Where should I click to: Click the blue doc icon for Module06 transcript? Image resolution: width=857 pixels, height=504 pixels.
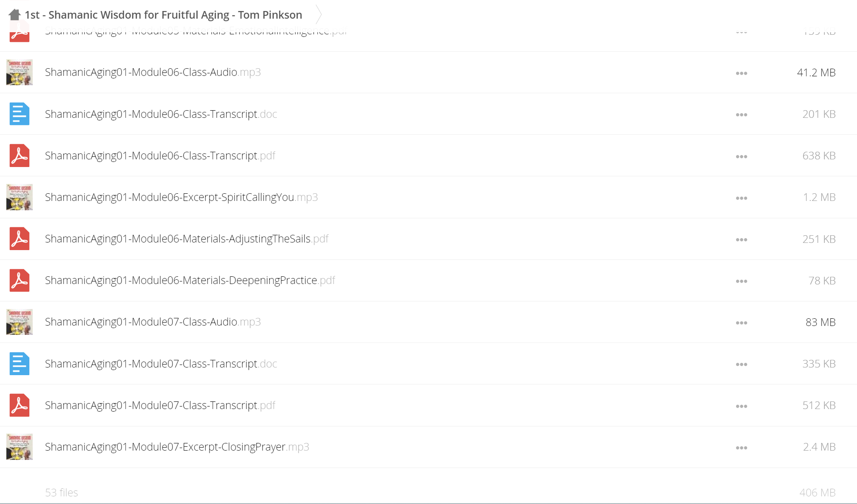[20, 114]
